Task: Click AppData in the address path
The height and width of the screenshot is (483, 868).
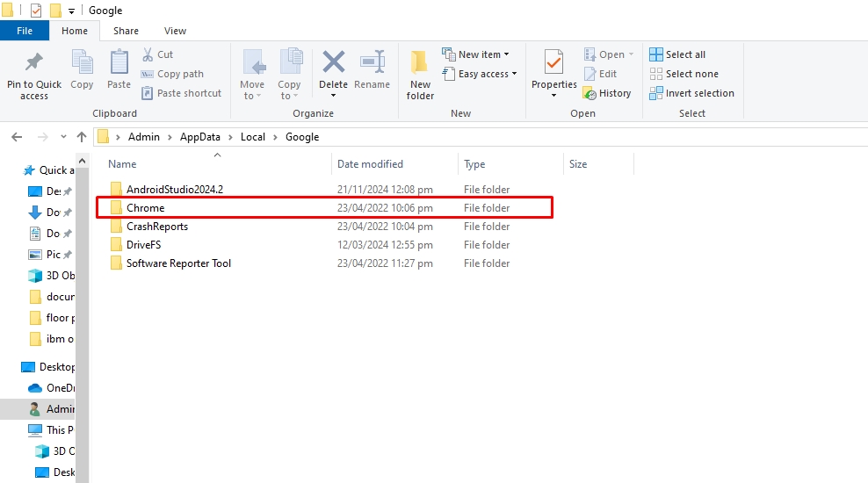Action: [199, 137]
